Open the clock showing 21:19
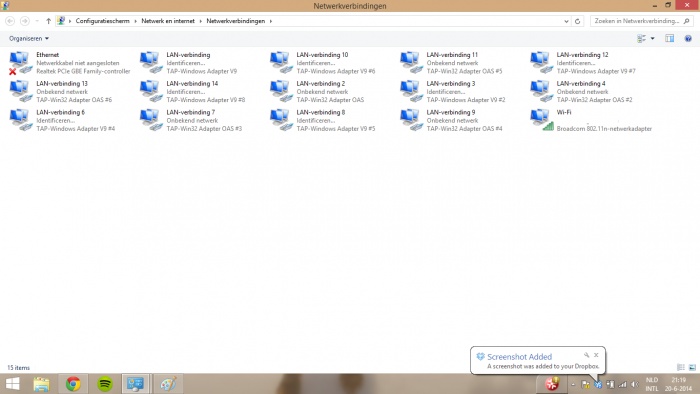The width and height of the screenshot is (700, 394). click(x=679, y=384)
